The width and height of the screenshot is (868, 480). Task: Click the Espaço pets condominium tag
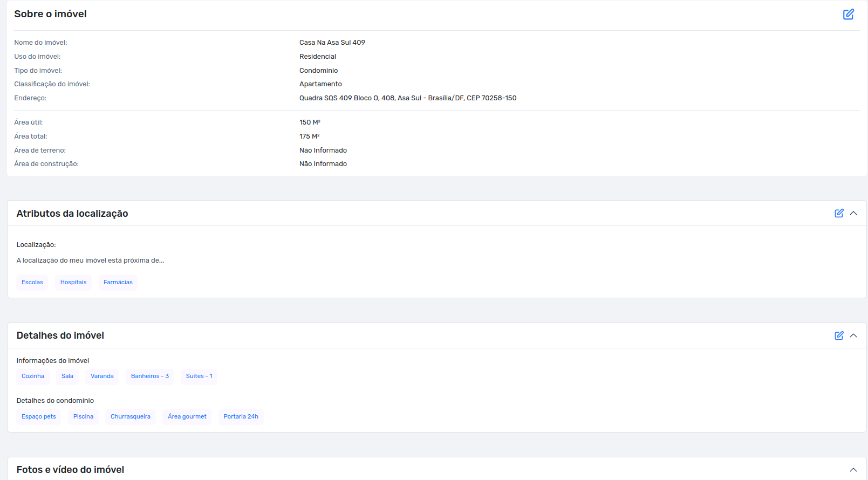tap(39, 417)
